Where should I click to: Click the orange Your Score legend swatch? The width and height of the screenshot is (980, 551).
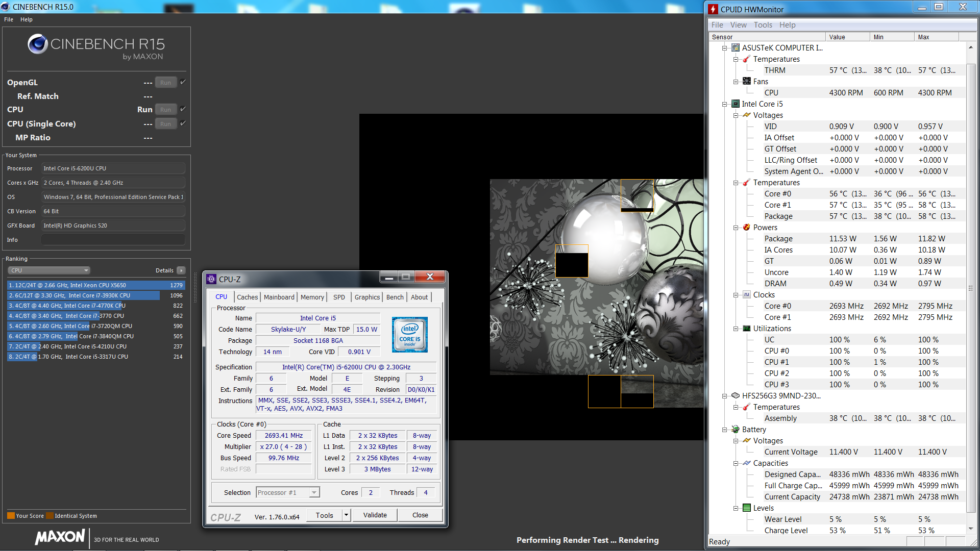click(x=11, y=515)
